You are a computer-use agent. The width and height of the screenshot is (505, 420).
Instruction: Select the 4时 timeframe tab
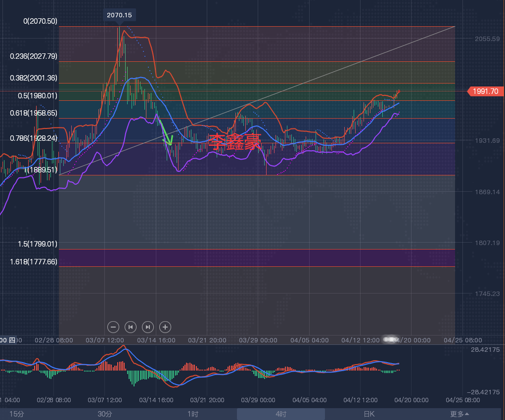pos(280,414)
